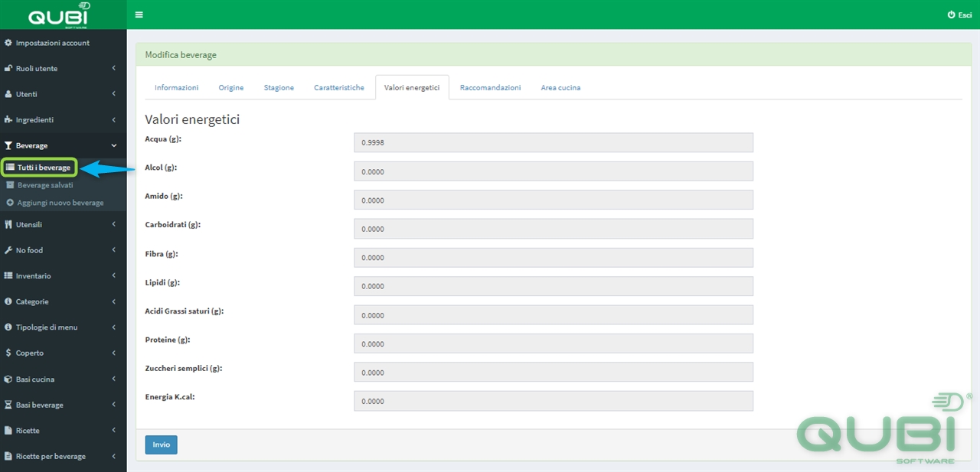980x472 pixels.
Task: Submit form with Invio button
Action: pyautogui.click(x=162, y=444)
